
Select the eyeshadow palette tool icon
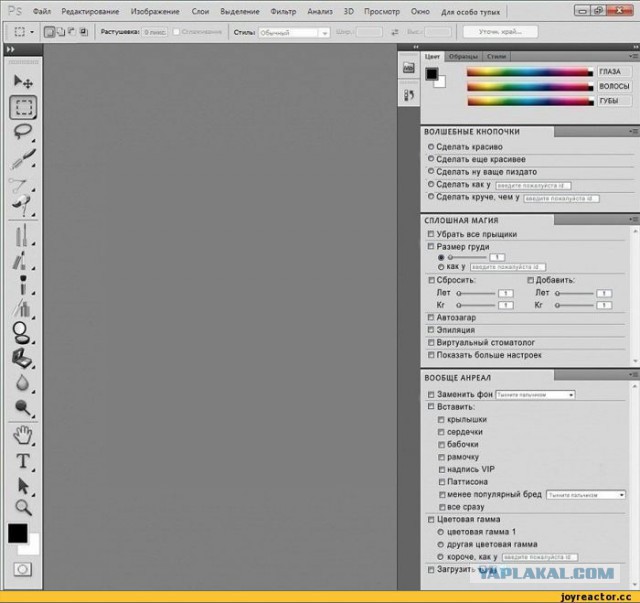[x=22, y=358]
